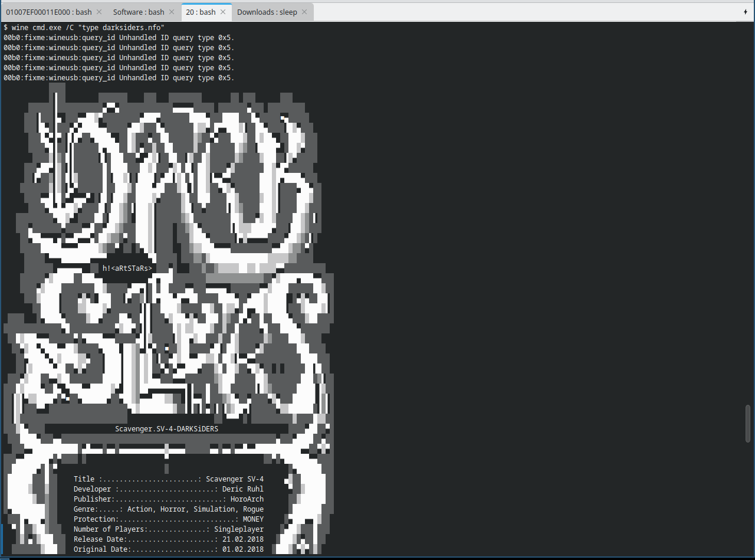Select the 20 : bash tab

(x=201, y=12)
